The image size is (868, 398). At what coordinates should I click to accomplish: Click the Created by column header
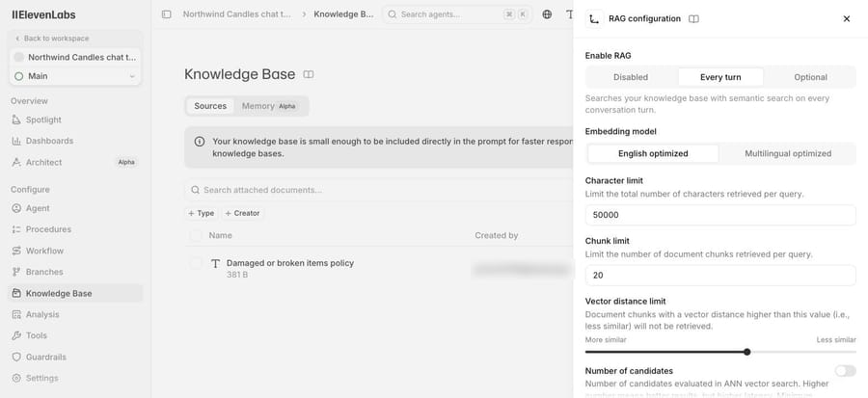coord(497,235)
